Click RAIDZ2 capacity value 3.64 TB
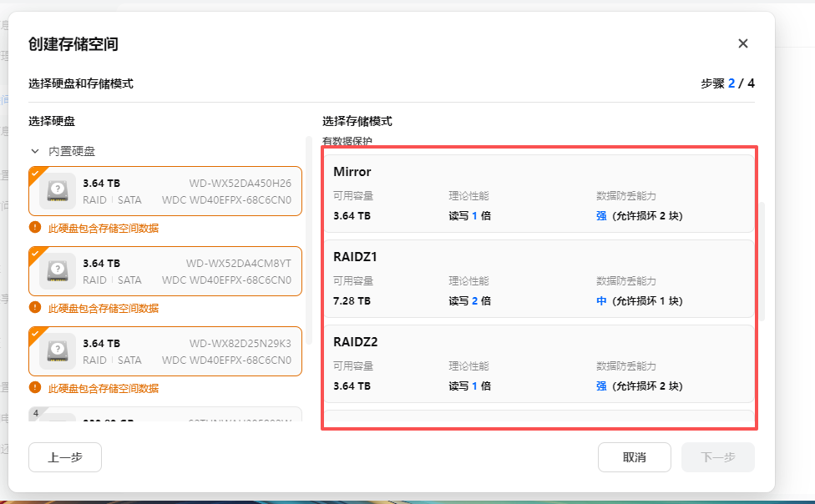 [x=352, y=386]
